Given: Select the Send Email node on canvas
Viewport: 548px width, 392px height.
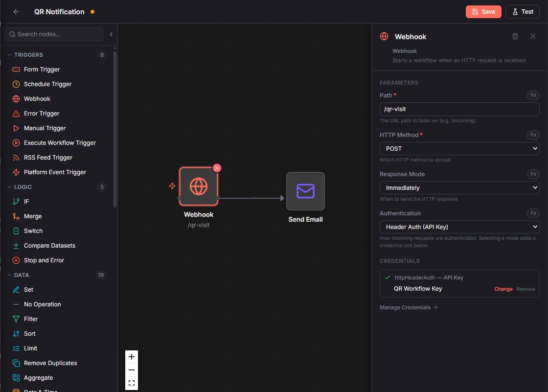Looking at the screenshot, I should point(305,191).
